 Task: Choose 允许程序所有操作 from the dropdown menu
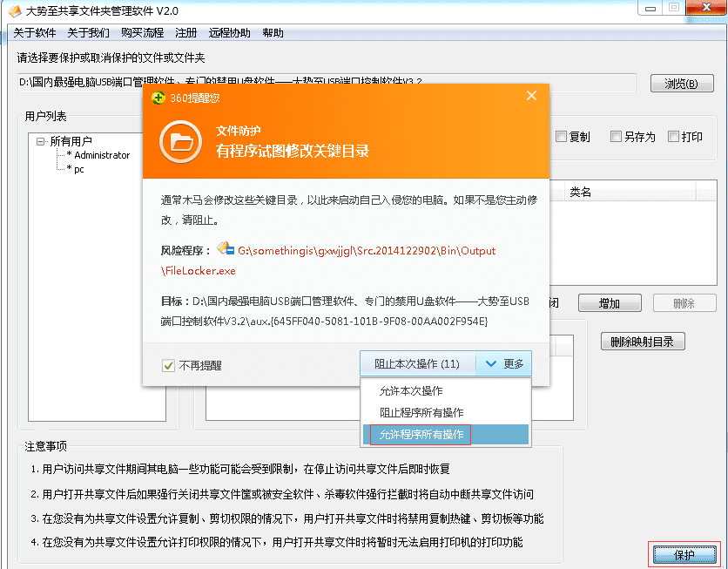click(x=445, y=434)
